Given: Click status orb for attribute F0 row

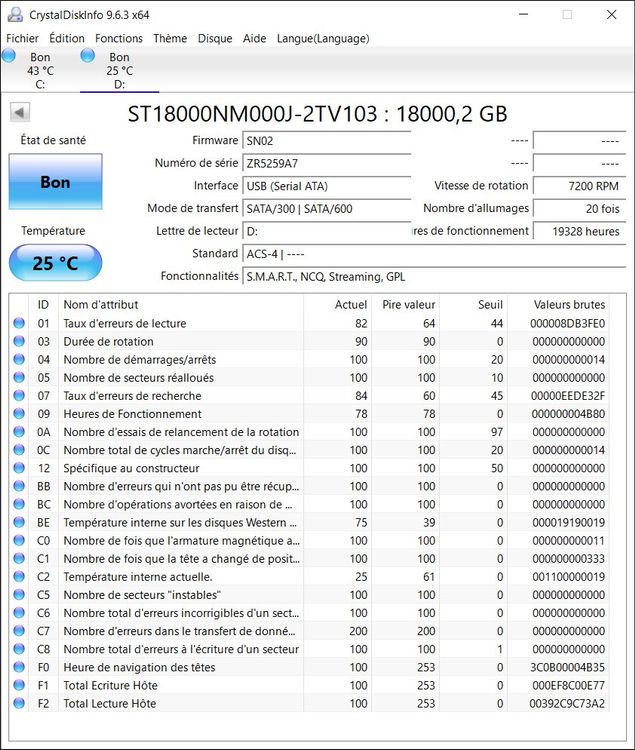Looking at the screenshot, I should (x=19, y=667).
